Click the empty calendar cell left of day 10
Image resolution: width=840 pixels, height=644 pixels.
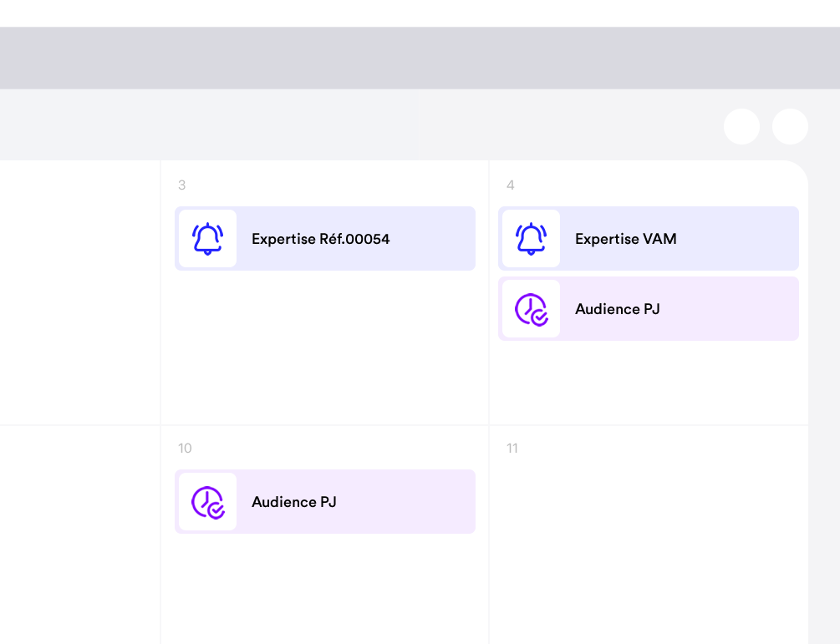(x=79, y=535)
